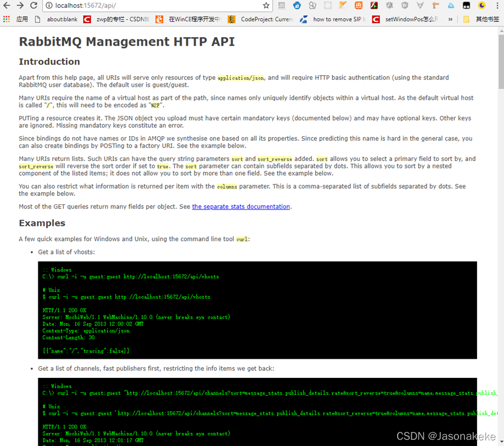
Task: Click the JS blocker extension icon
Action: coord(281,6)
